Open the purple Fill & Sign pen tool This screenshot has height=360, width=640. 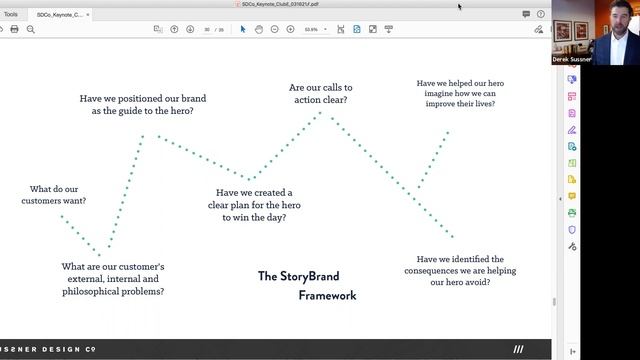click(x=572, y=130)
